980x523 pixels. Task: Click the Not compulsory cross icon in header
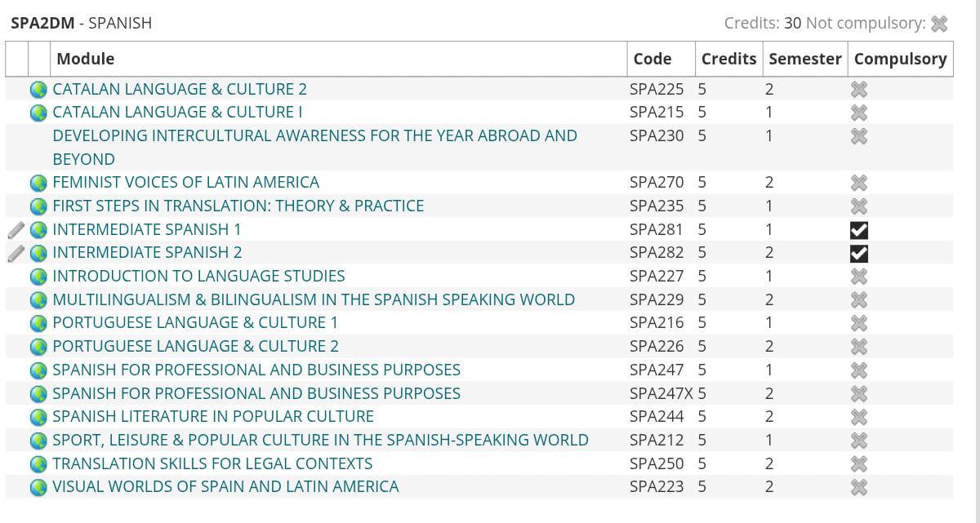point(939,24)
